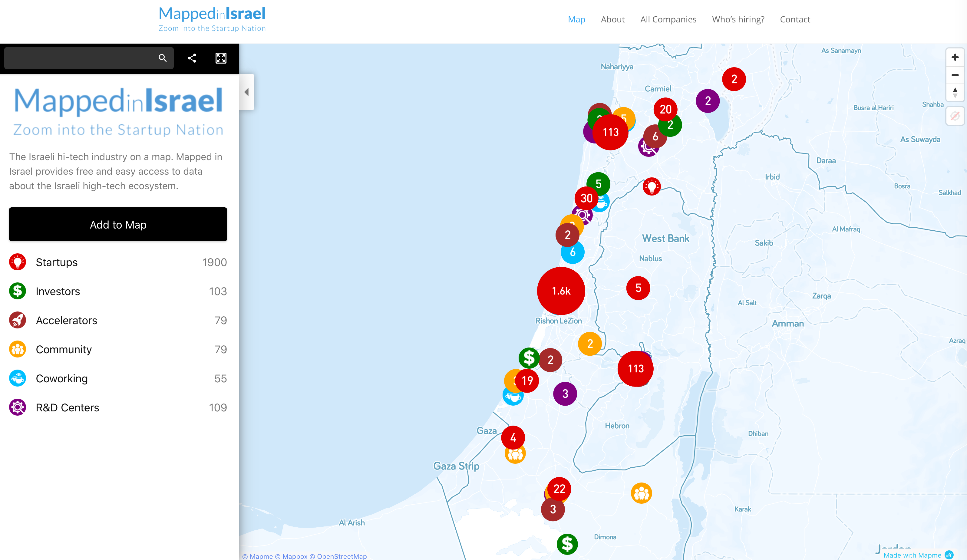Open the All Companies page
Viewport: 967px width, 560px height.
pyautogui.click(x=668, y=19)
